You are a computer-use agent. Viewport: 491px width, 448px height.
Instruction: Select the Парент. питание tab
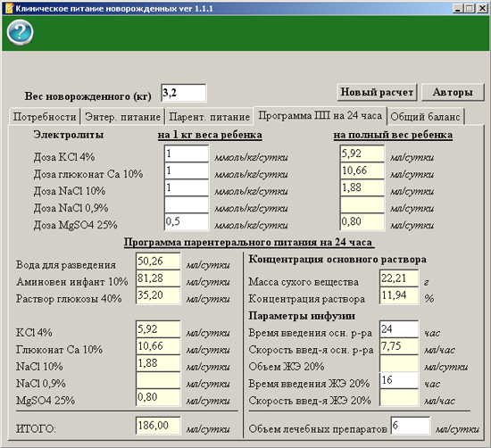[x=209, y=117]
